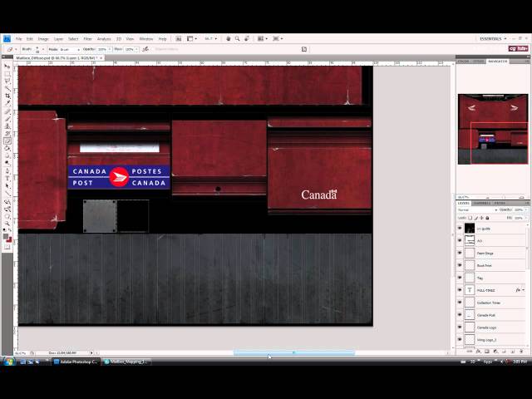Hide the AO layer
This screenshot has width=532, height=399.
point(460,240)
